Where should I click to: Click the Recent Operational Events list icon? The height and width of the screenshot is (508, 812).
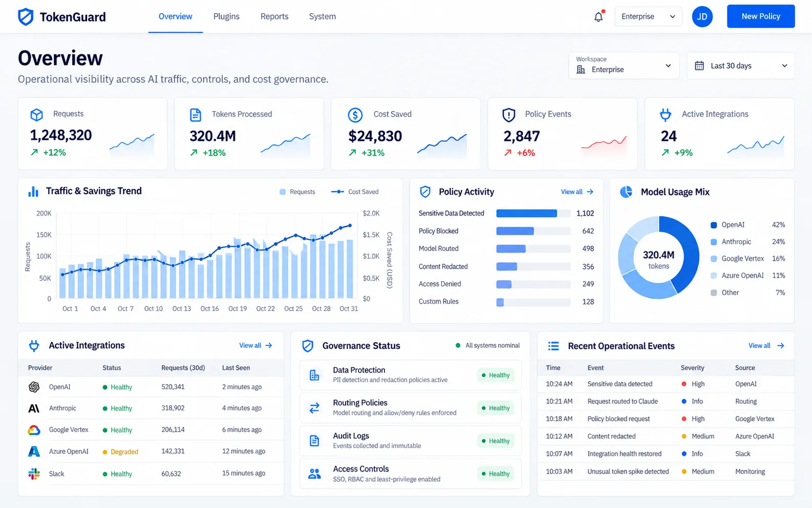pos(553,346)
